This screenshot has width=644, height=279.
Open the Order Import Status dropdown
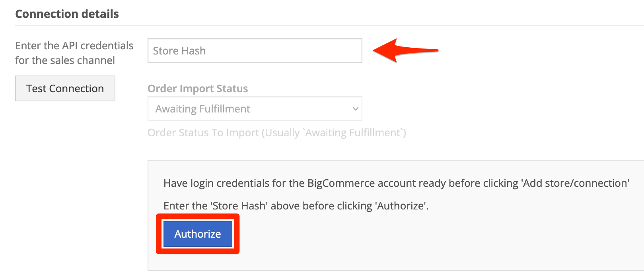tap(255, 108)
